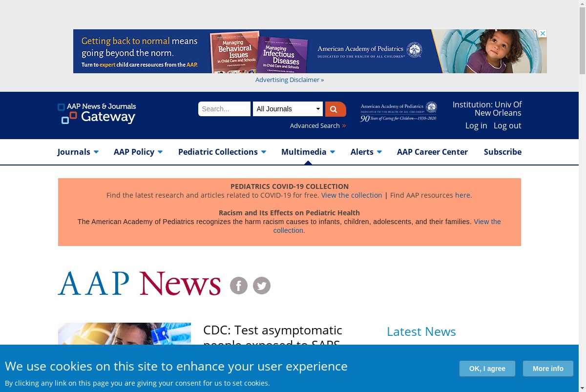
Task: Click the AAP News & Journals Gateway logo
Action: click(97, 113)
